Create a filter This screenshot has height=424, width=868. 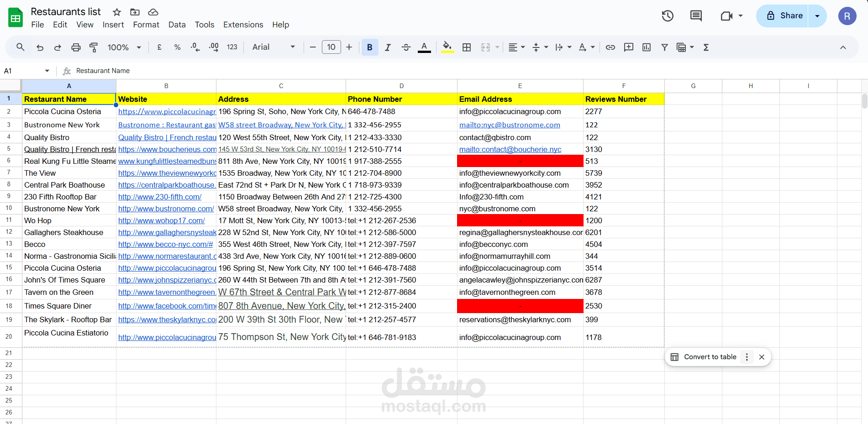665,47
